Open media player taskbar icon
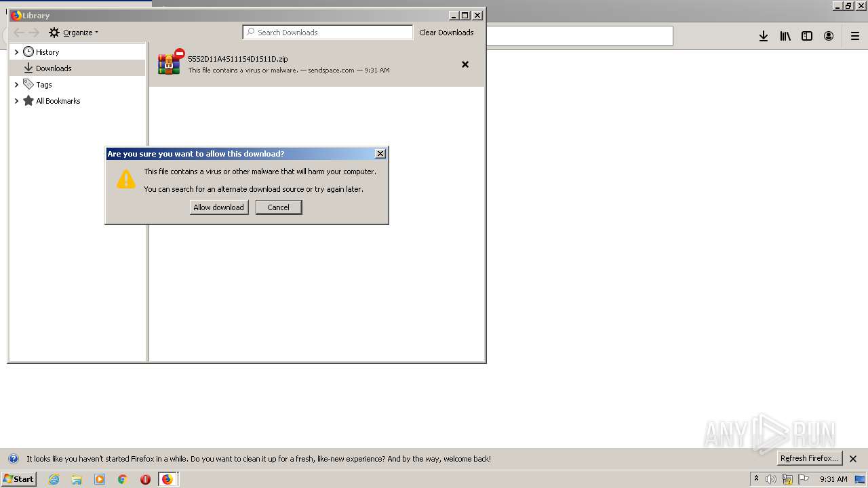The height and width of the screenshot is (488, 868). pos(100,479)
